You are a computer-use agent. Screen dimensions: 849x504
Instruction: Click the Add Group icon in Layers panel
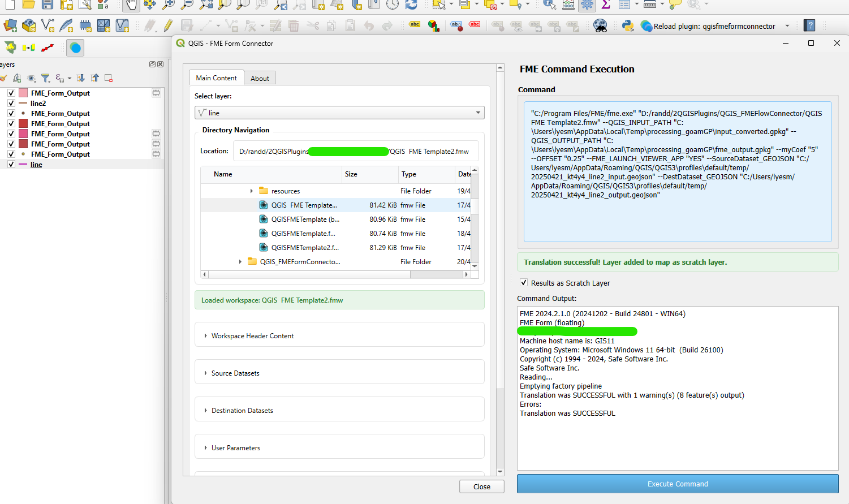[x=17, y=78]
